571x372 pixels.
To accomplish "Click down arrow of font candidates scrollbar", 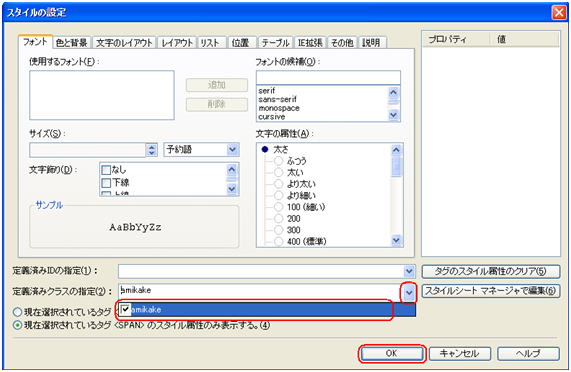I will point(393,115).
